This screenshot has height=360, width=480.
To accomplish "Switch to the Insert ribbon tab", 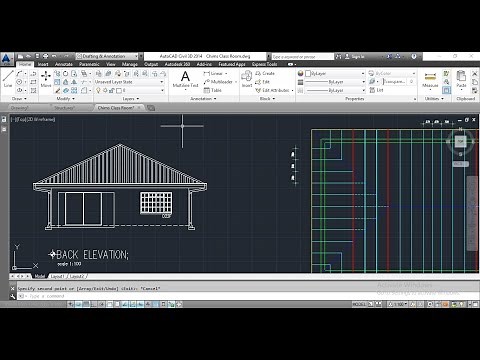I will [x=43, y=64].
